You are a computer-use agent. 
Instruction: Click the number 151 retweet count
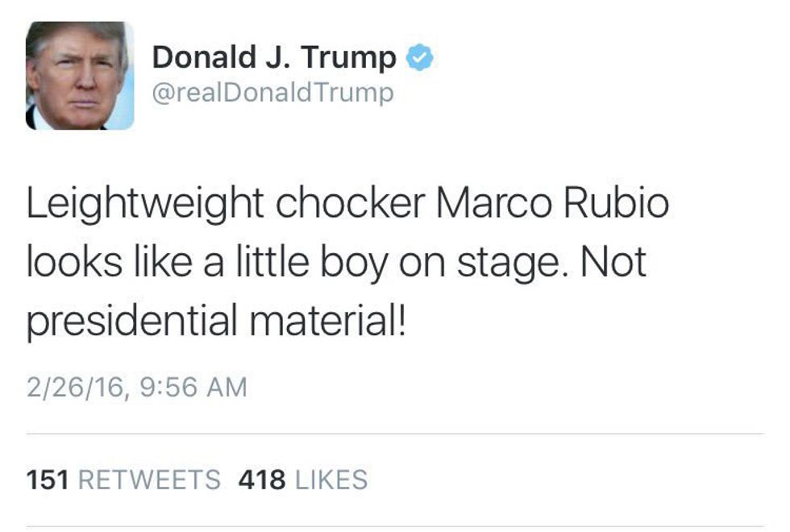click(47, 480)
